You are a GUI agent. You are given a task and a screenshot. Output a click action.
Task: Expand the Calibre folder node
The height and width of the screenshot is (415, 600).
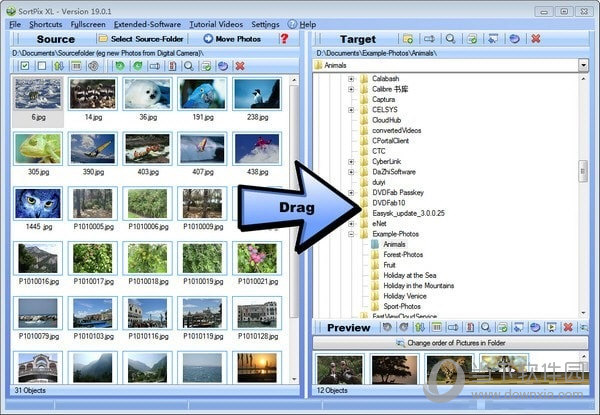pyautogui.click(x=351, y=89)
